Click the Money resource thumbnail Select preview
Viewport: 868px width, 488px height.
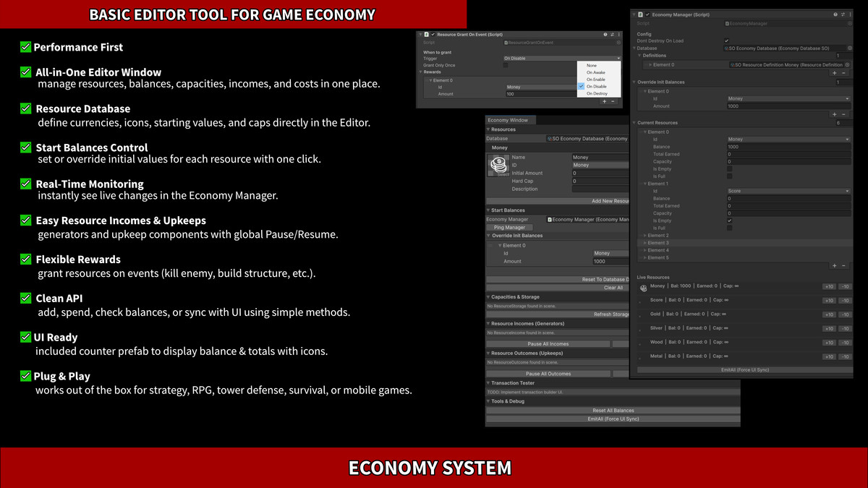(497, 167)
